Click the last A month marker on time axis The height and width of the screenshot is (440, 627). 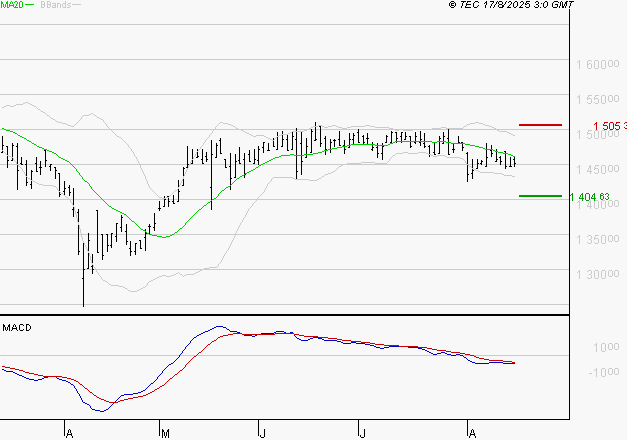tap(471, 433)
